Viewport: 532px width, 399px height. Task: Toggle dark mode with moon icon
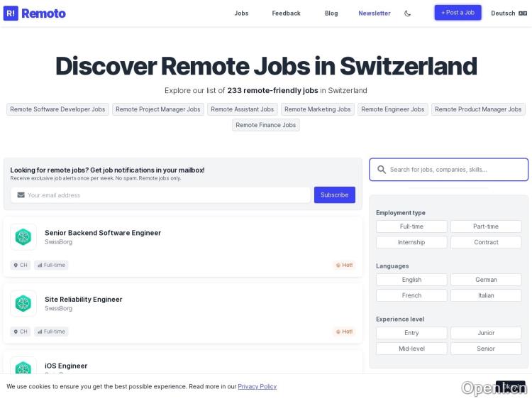coord(407,13)
